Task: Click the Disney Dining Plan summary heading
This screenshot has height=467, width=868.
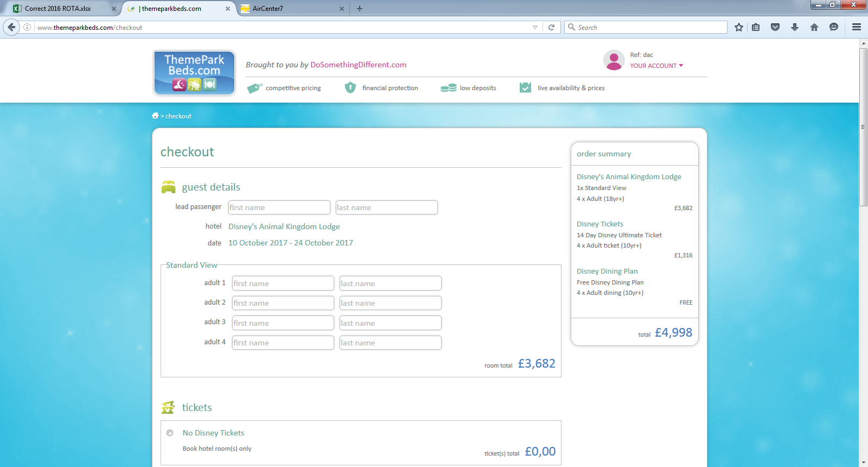Action: coord(607,271)
